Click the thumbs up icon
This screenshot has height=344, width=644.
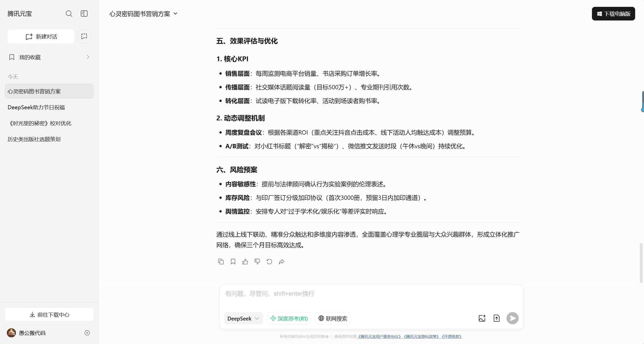point(245,262)
